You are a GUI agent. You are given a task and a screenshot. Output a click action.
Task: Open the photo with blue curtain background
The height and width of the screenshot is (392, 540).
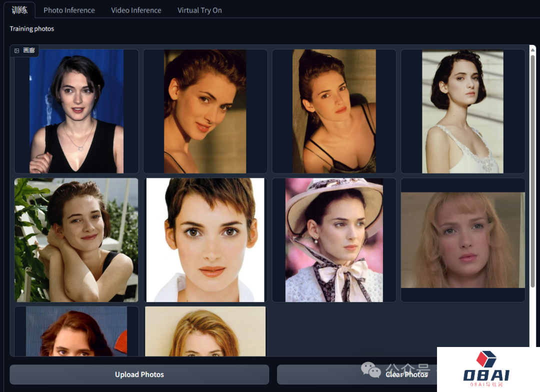(x=76, y=111)
